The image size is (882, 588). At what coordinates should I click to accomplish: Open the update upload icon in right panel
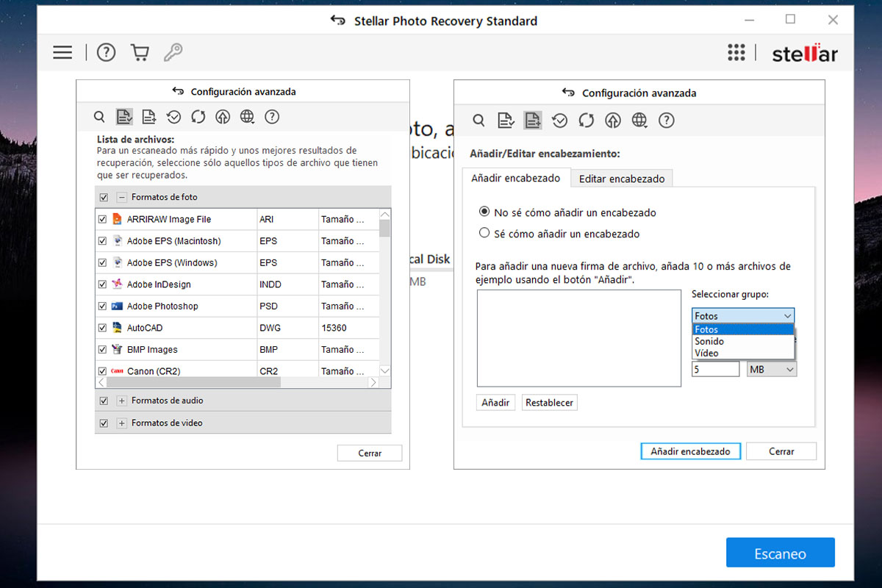(612, 120)
